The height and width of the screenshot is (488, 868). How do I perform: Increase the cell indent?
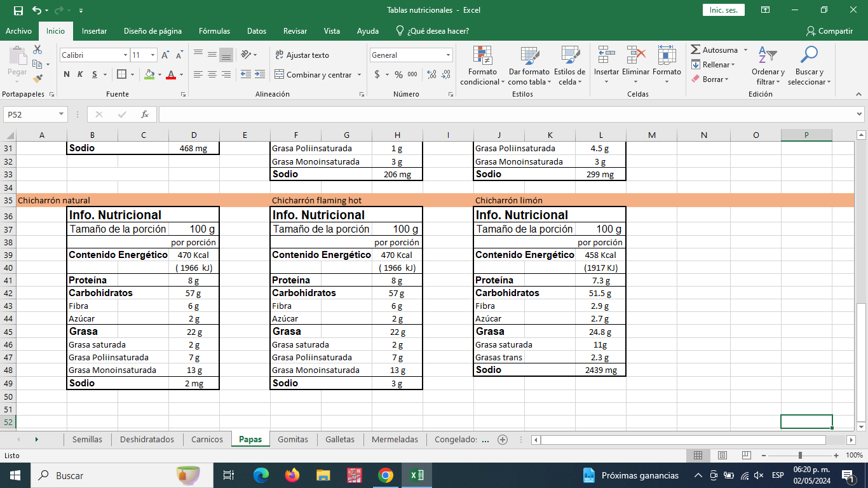coord(259,74)
